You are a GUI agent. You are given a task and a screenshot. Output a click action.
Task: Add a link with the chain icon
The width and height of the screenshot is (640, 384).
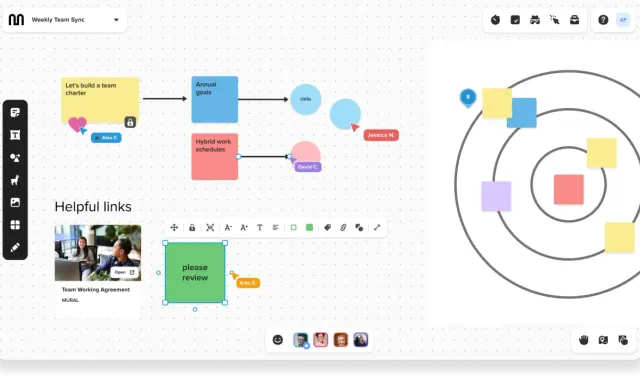coord(343,228)
